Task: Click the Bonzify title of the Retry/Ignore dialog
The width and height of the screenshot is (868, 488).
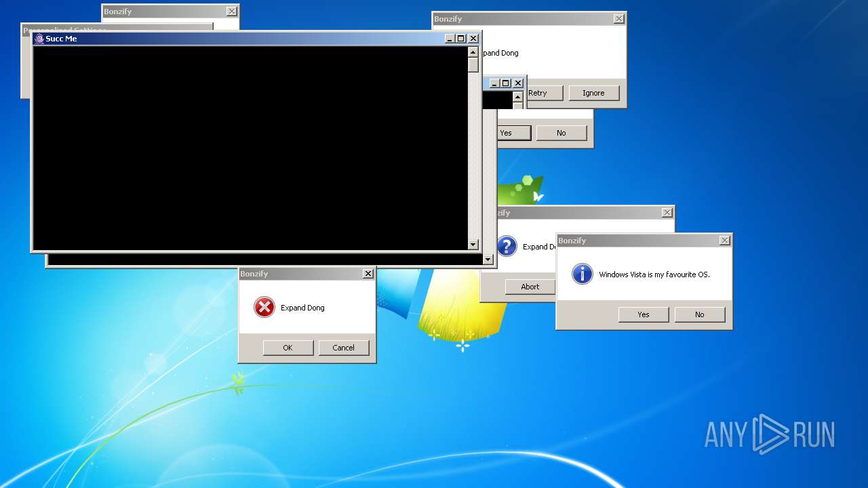Action: coord(448,19)
